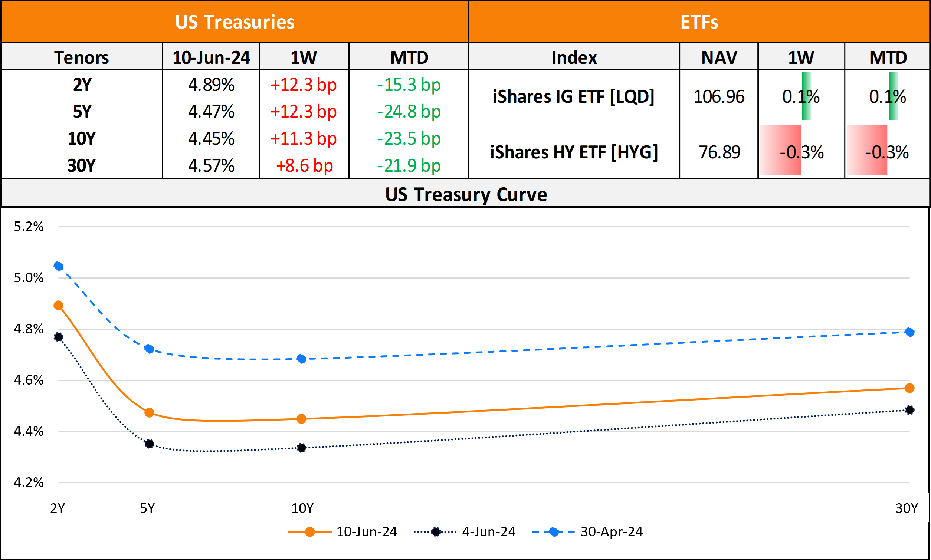The image size is (931, 560).
Task: Select the iShares HY ETF [HYG] cell
Action: (x=574, y=152)
